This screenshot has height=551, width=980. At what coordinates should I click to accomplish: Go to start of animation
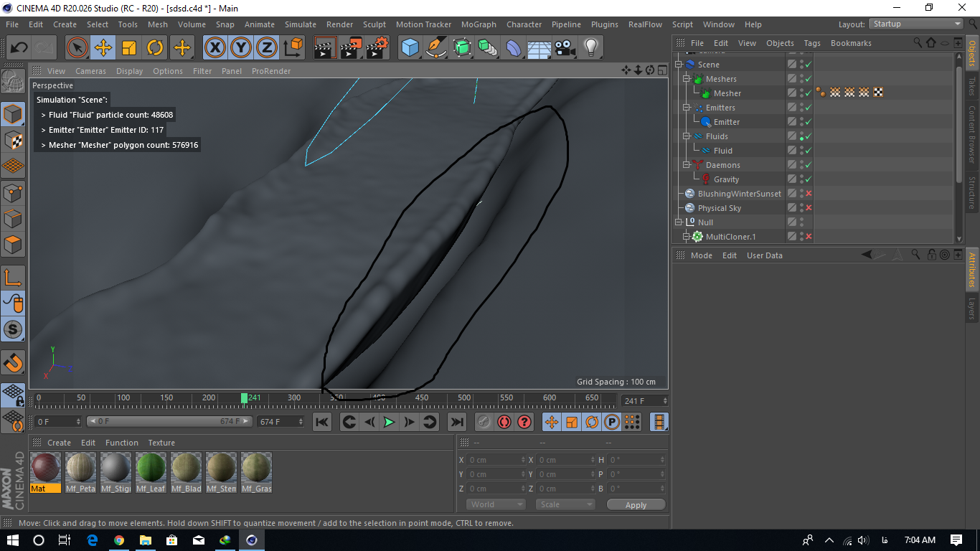322,422
